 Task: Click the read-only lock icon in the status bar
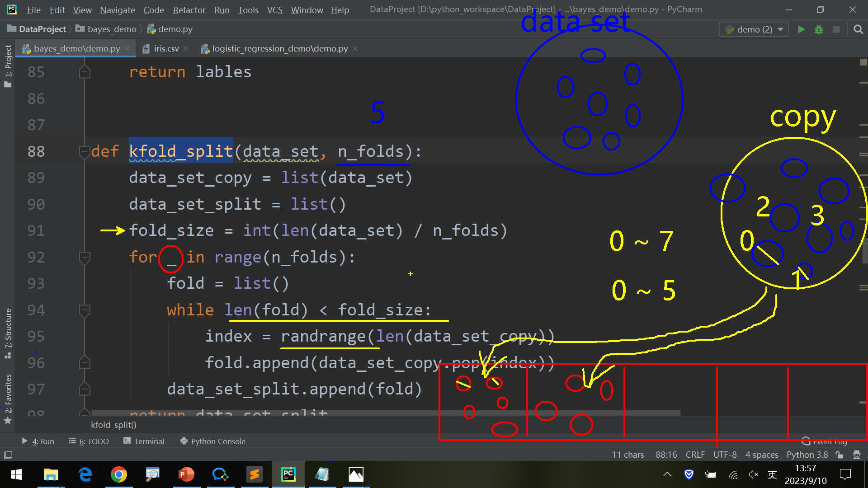tap(840, 455)
